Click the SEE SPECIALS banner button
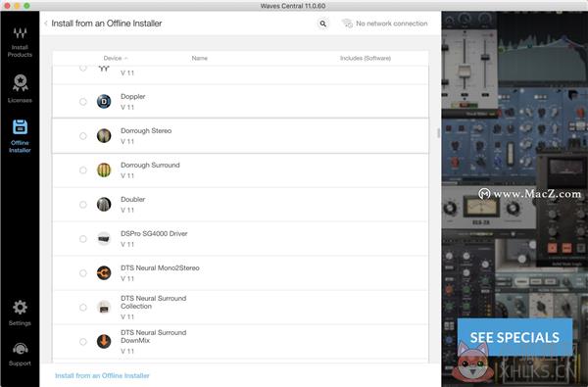This screenshot has width=588, height=387. coord(514,337)
